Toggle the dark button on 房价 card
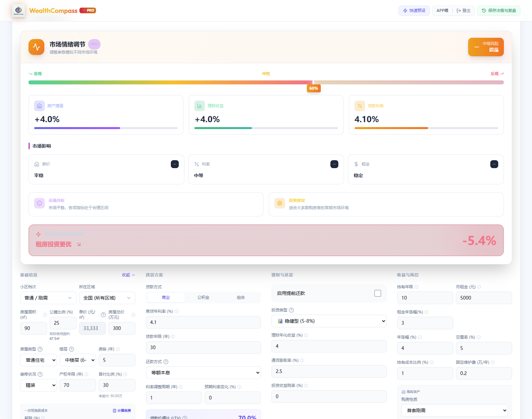This screenshot has width=532, height=419. (x=175, y=164)
